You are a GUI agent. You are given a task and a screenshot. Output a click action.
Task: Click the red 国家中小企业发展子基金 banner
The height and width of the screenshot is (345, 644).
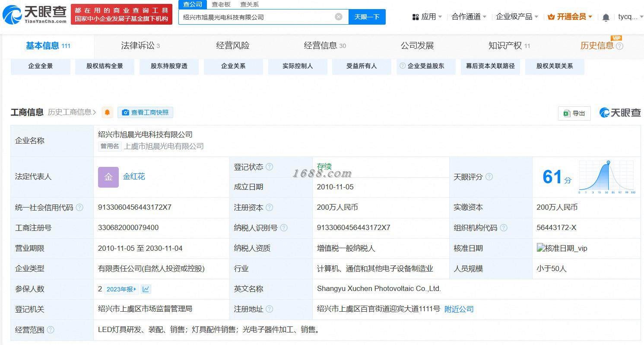(121, 14)
